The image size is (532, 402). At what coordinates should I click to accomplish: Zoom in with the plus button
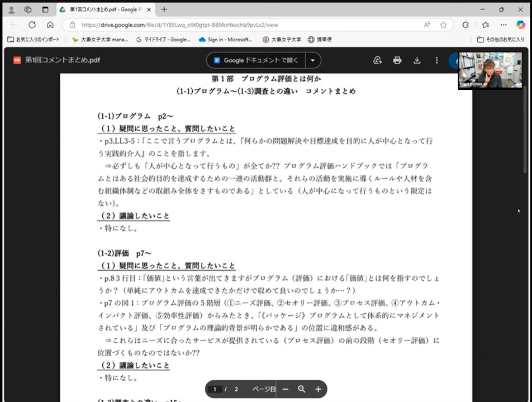[x=318, y=389]
